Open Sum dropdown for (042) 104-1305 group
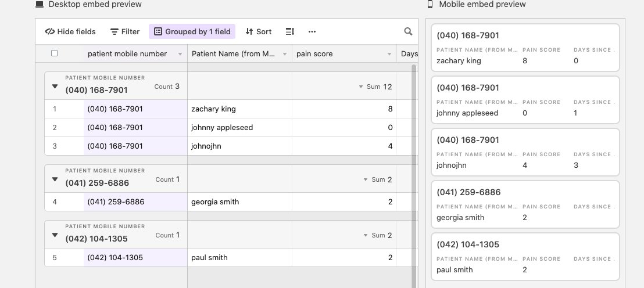This screenshot has width=644, height=288. pyautogui.click(x=378, y=235)
